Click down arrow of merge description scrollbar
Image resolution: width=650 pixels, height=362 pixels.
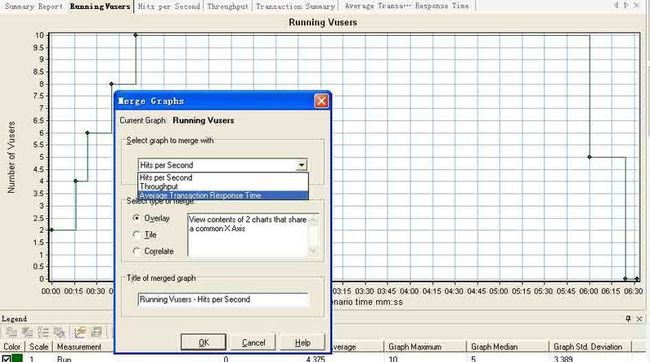313,251
